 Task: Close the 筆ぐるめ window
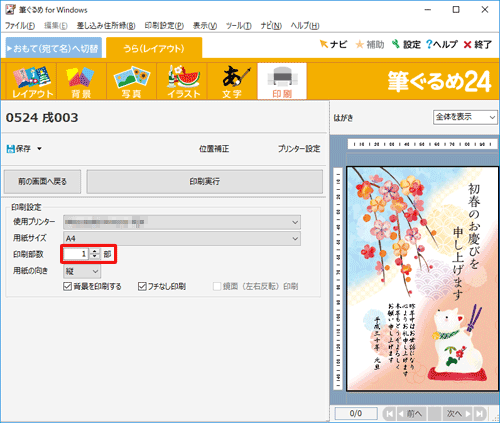[x=485, y=10]
